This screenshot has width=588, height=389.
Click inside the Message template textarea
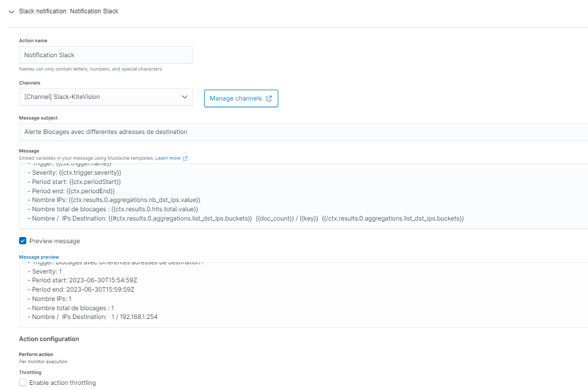point(303,196)
